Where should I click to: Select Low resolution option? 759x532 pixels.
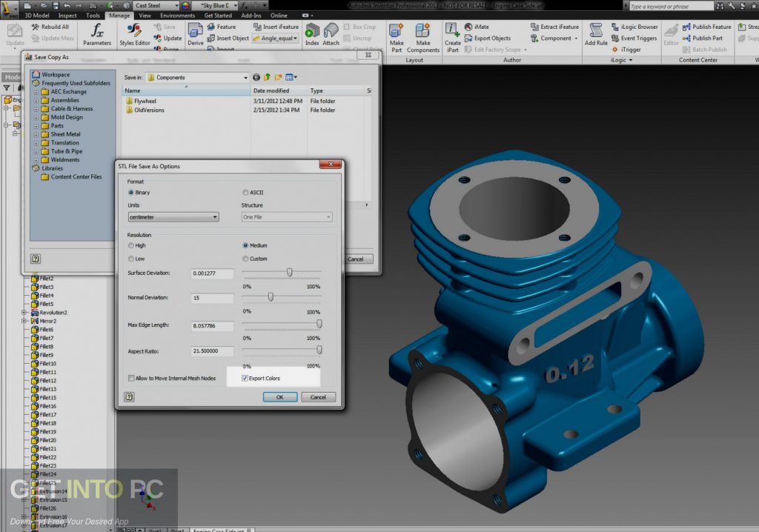coord(130,259)
